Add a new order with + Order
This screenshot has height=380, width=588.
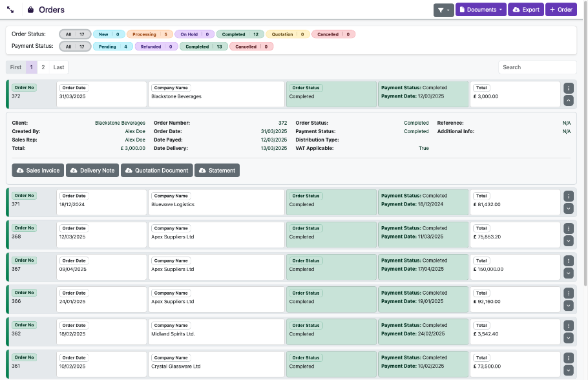[561, 10]
